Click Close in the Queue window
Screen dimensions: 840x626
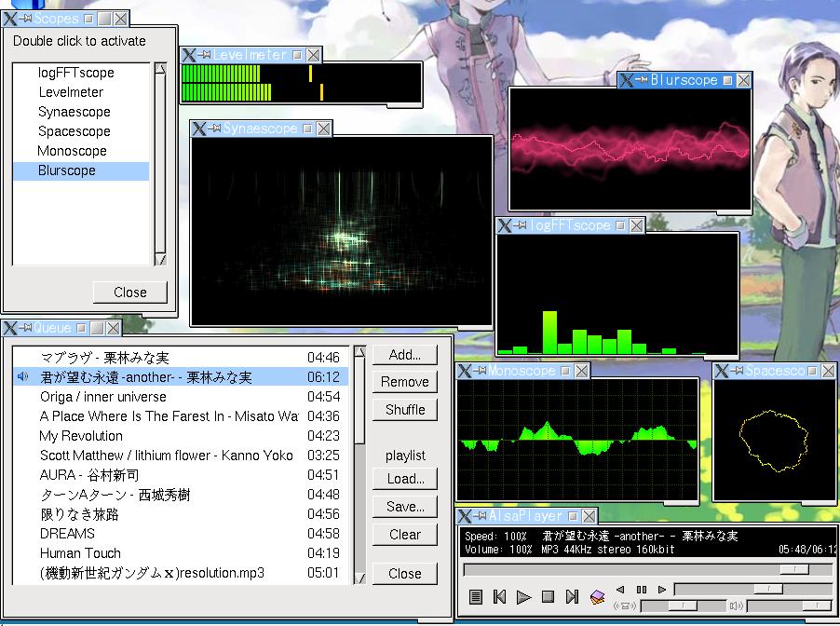click(405, 574)
